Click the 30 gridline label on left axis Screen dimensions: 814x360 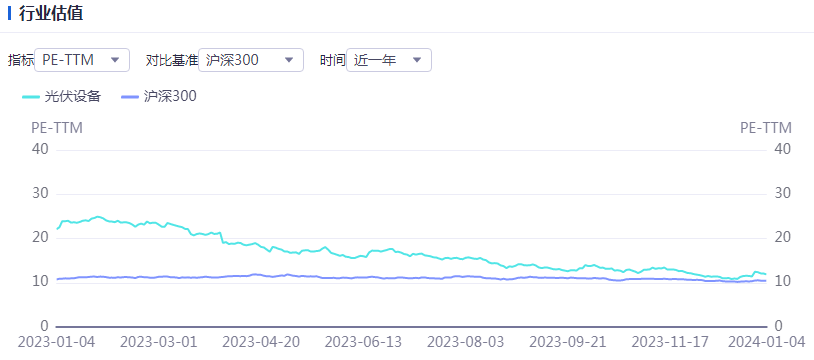[40, 194]
